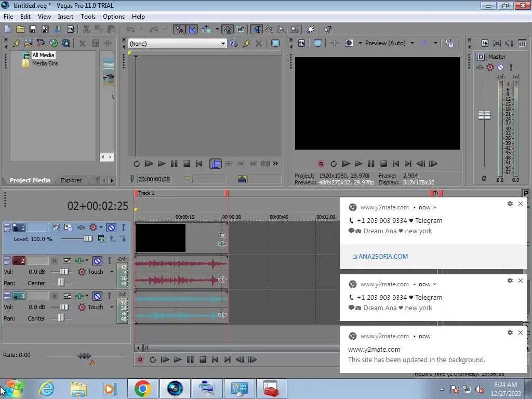Click Track Motion icon on video track 1
The image size is (532, 399).
(68, 228)
